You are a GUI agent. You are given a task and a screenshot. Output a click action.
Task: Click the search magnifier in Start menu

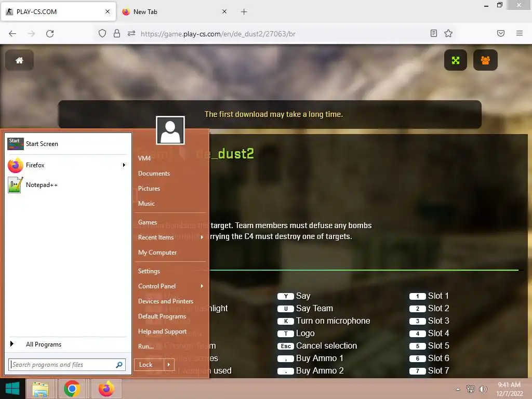pyautogui.click(x=119, y=365)
